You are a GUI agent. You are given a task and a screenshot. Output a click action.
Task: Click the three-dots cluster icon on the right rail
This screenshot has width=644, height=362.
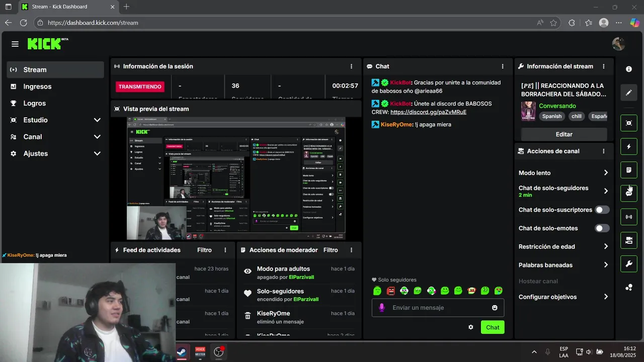coord(629,288)
